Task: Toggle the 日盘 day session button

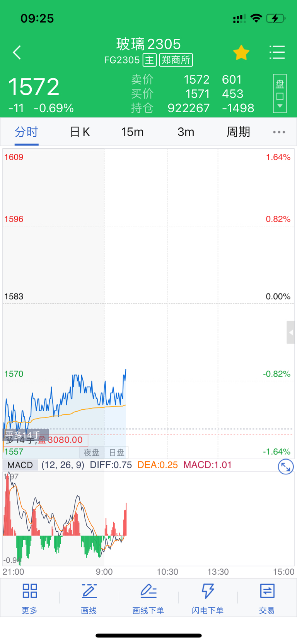Action: coord(116,452)
